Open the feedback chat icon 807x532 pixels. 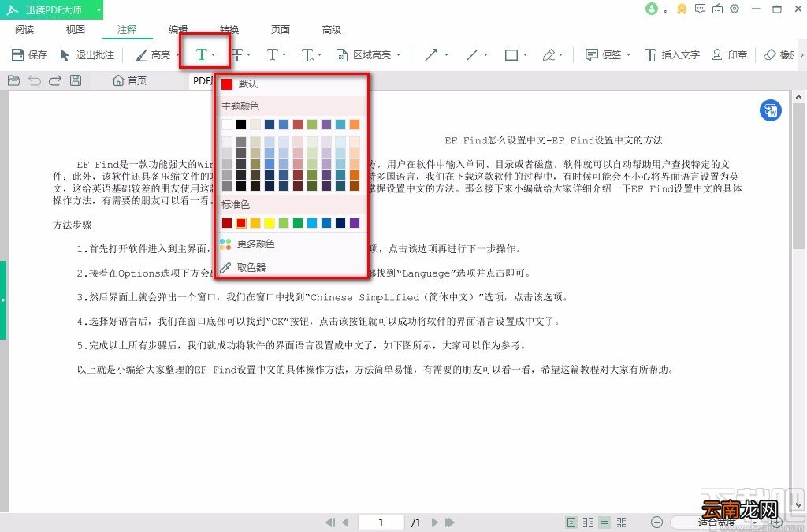pos(700,9)
